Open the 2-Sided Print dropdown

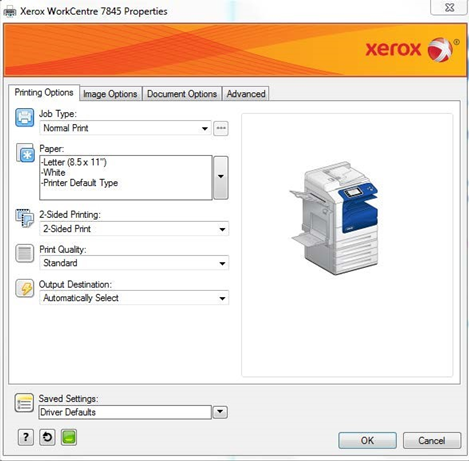pos(134,229)
